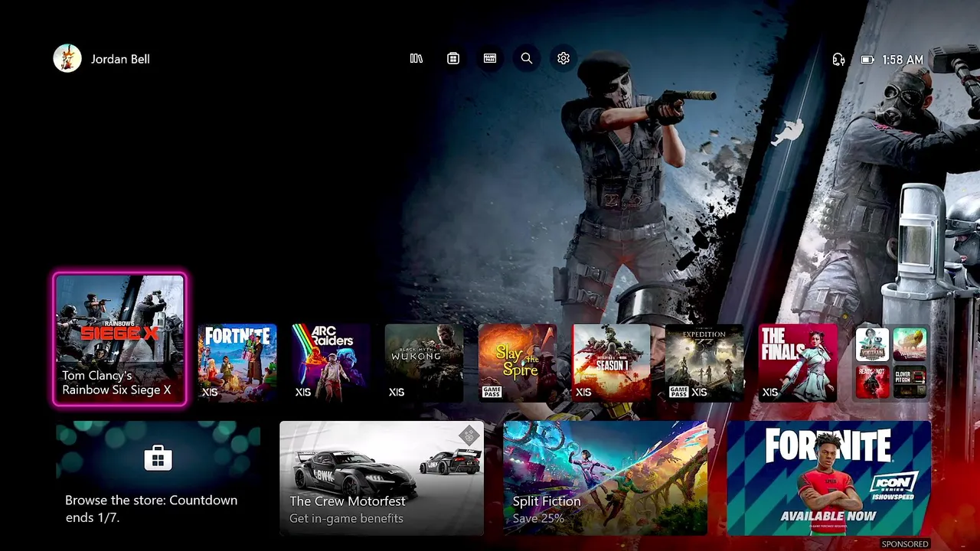This screenshot has width=980, height=551.
Task: Open the Expedition 33 game tile
Action: [x=704, y=363]
